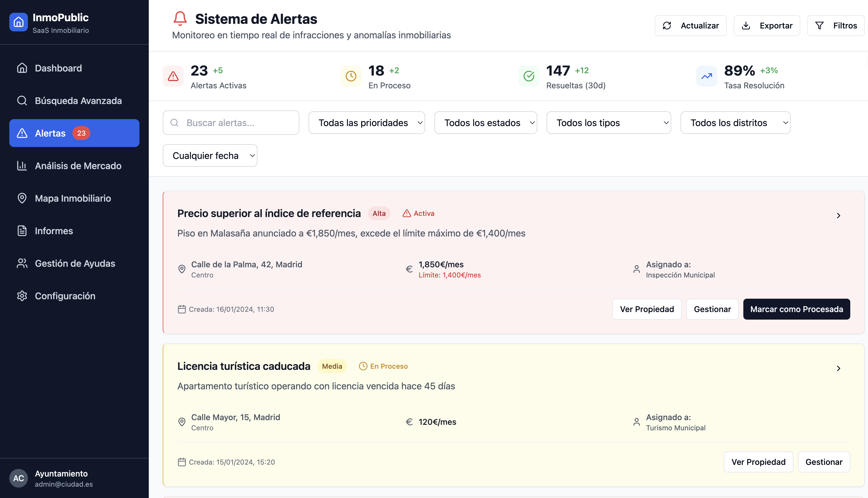Viewport: 868px width, 498px height.
Task: Select Búsqueda Avanzada in the sidebar
Action: (x=78, y=101)
